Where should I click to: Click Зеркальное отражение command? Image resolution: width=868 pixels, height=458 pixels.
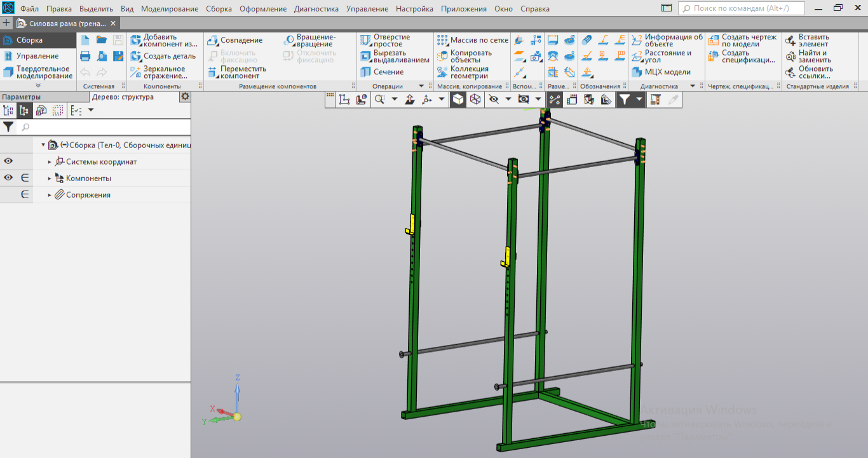tap(159, 72)
